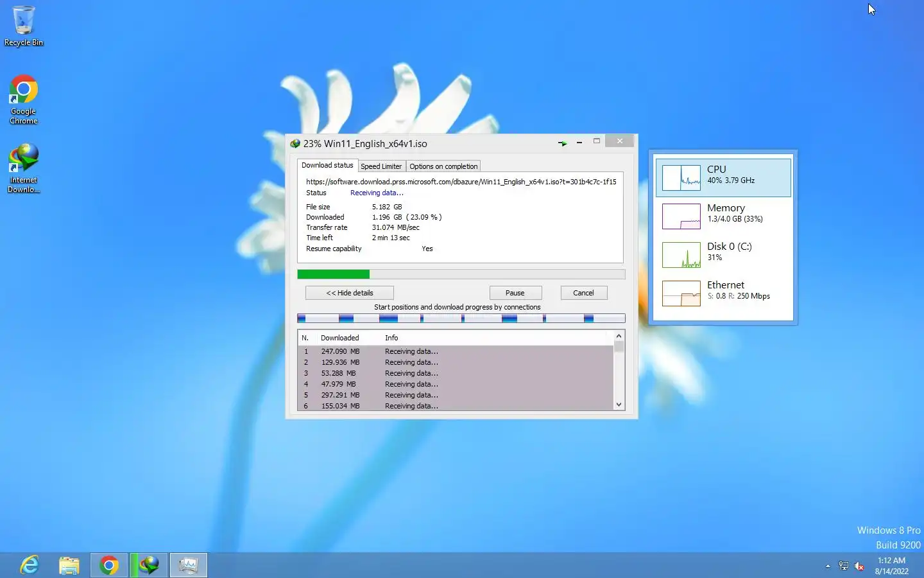Screen dimensions: 924x578
Task: Cancel the download
Action: (x=583, y=293)
